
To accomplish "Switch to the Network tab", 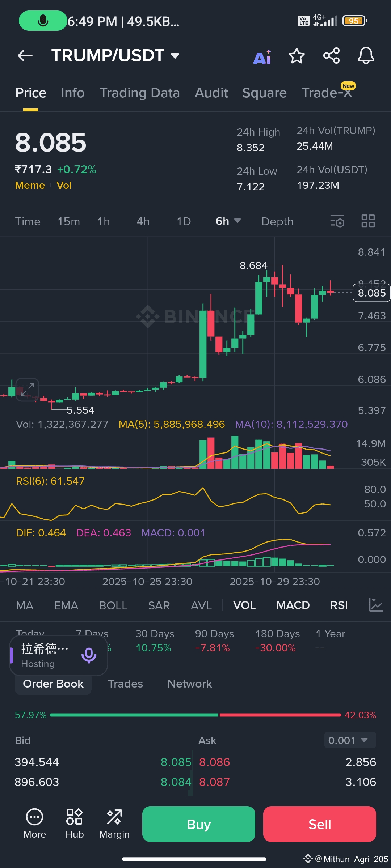I will pyautogui.click(x=190, y=684).
